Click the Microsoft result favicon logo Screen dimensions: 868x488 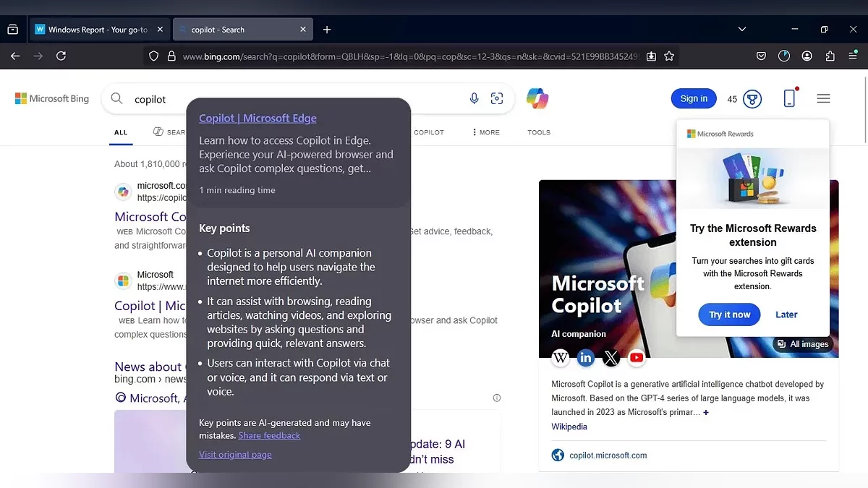[123, 281]
